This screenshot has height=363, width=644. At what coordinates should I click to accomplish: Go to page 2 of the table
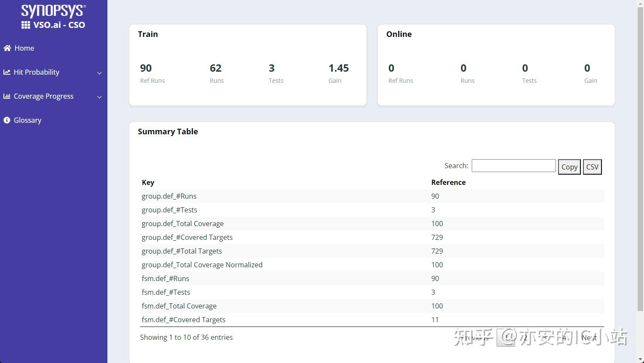pos(525,338)
